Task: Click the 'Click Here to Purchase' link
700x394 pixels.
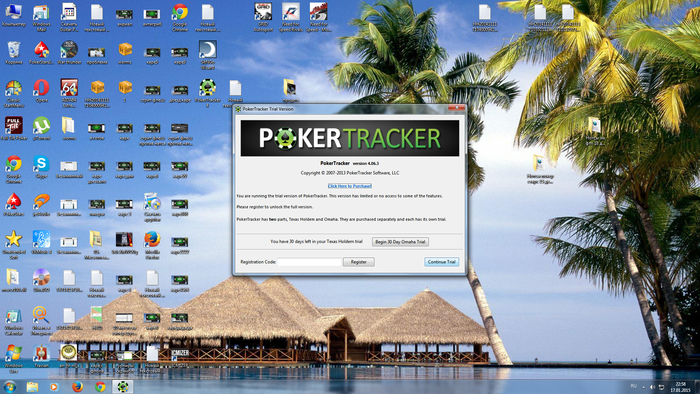Action: (x=350, y=186)
